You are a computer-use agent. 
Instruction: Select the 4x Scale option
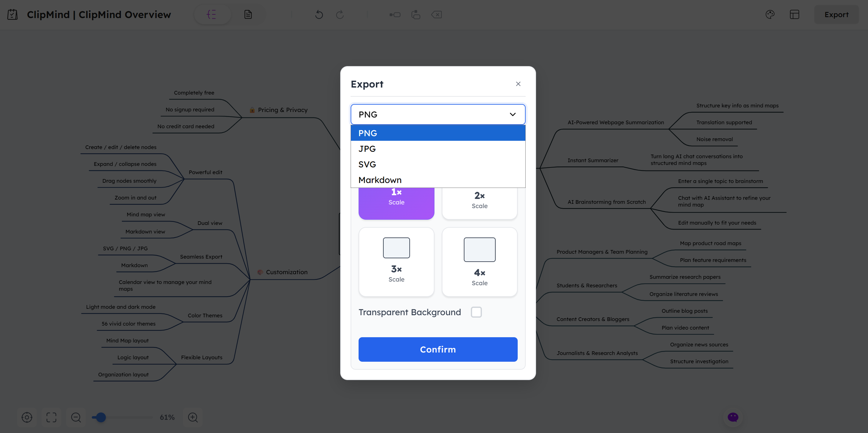click(x=479, y=262)
